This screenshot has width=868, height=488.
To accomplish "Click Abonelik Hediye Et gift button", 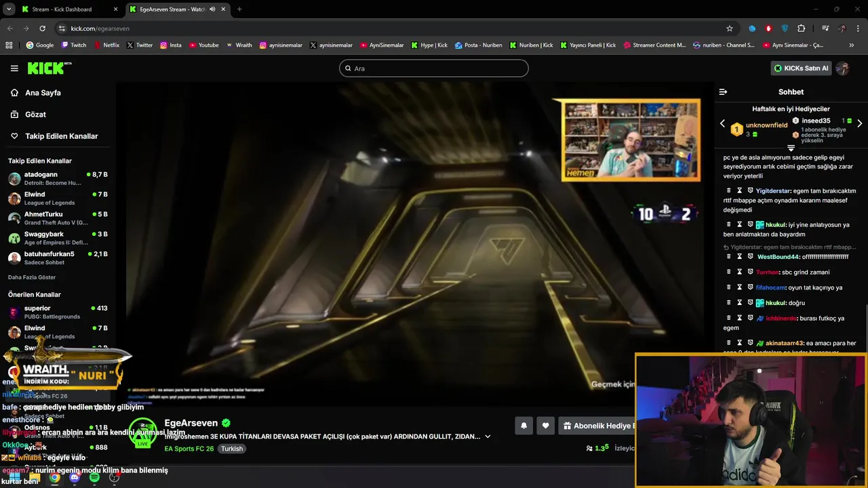I will [x=597, y=426].
